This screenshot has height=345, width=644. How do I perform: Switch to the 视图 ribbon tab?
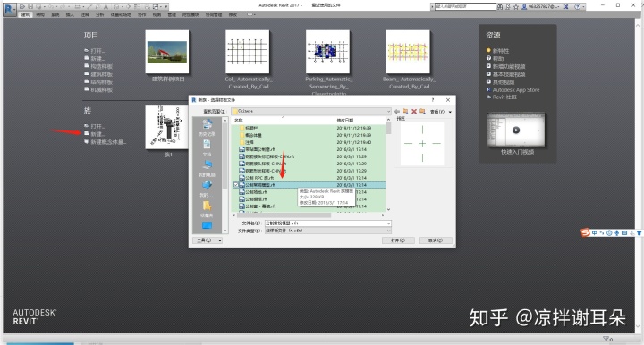[x=157, y=15]
